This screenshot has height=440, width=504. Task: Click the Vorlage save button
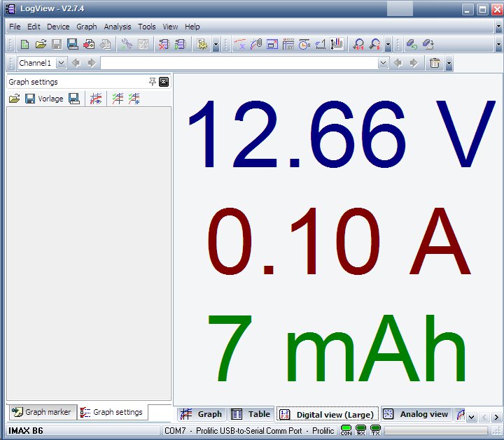coord(44,99)
